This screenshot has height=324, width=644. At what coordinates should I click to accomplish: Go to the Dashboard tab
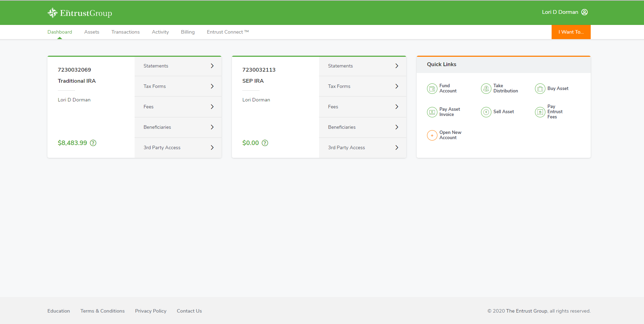(x=60, y=32)
